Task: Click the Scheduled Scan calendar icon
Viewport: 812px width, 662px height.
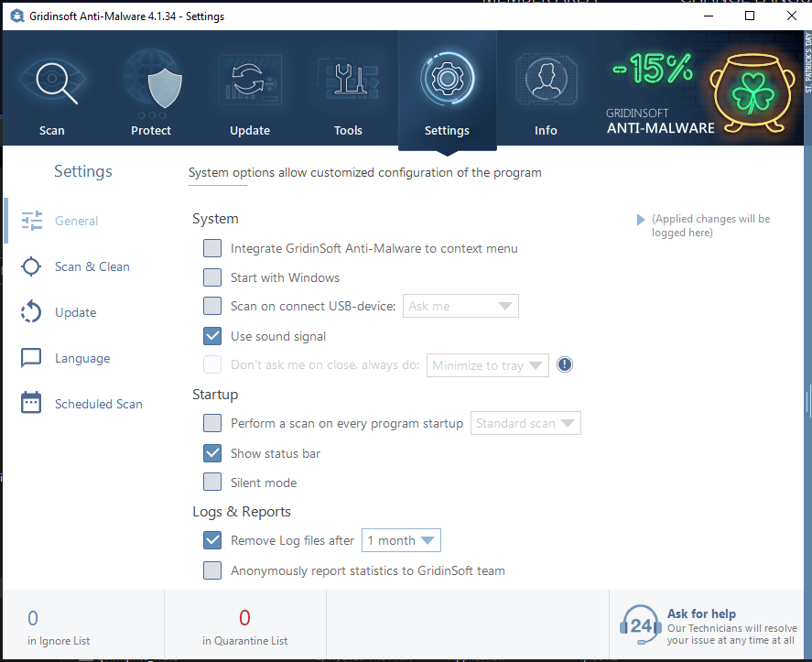Action: [x=31, y=403]
